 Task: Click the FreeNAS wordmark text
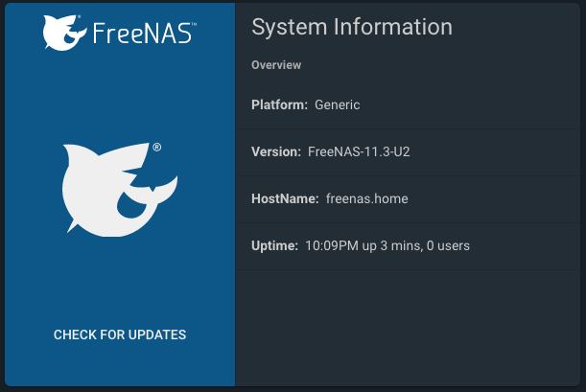point(142,34)
